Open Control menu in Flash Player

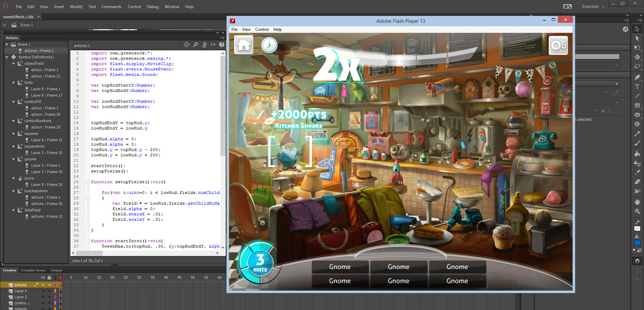[262, 29]
